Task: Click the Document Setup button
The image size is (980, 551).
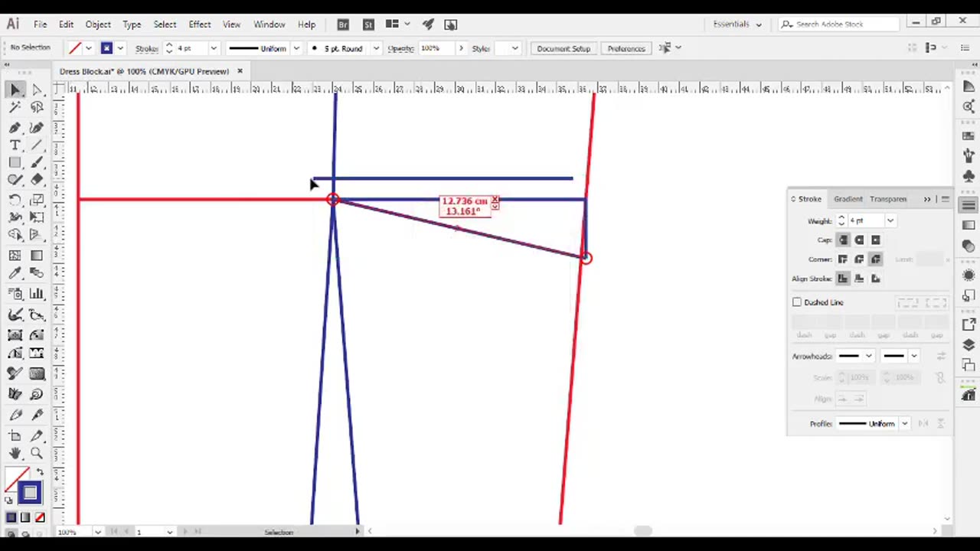Action: (563, 48)
